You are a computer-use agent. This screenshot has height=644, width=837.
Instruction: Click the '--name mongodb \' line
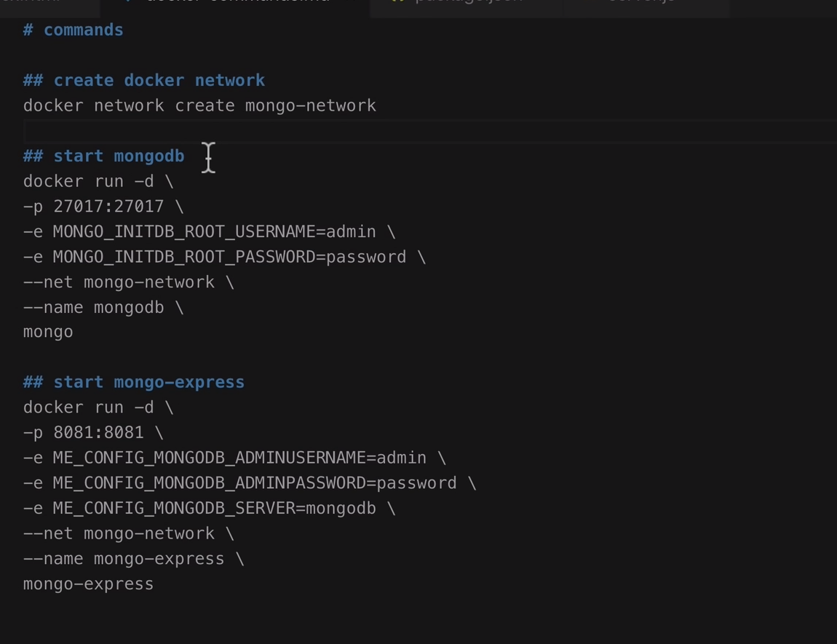pyautogui.click(x=103, y=307)
